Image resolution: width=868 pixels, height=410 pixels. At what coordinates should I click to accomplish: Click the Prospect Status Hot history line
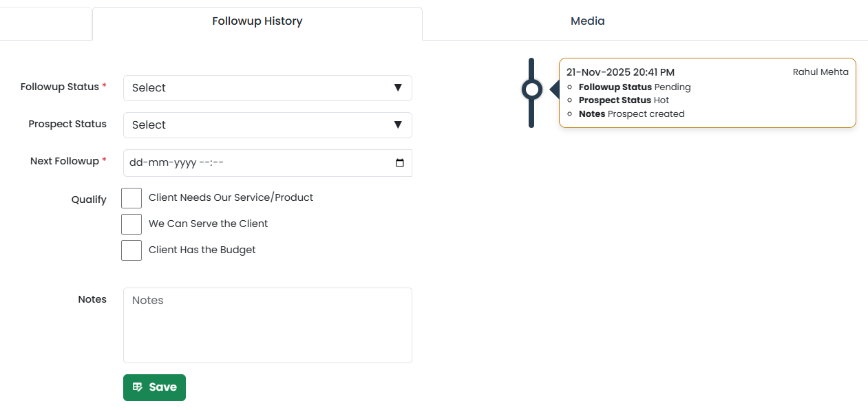[x=624, y=100]
